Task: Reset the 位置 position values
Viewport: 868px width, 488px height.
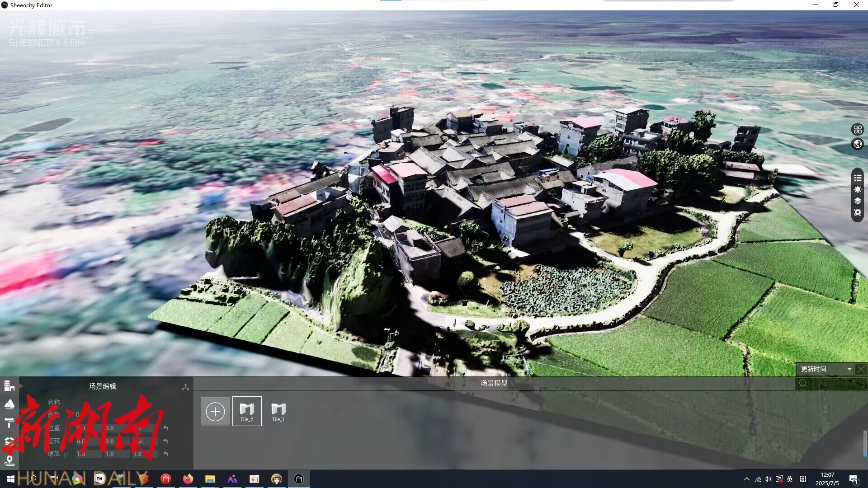Action: click(166, 428)
